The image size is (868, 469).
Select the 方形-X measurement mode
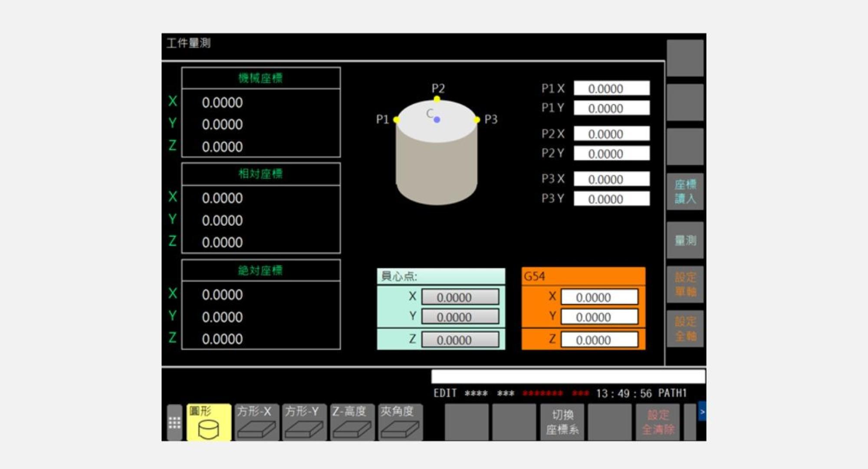257,422
